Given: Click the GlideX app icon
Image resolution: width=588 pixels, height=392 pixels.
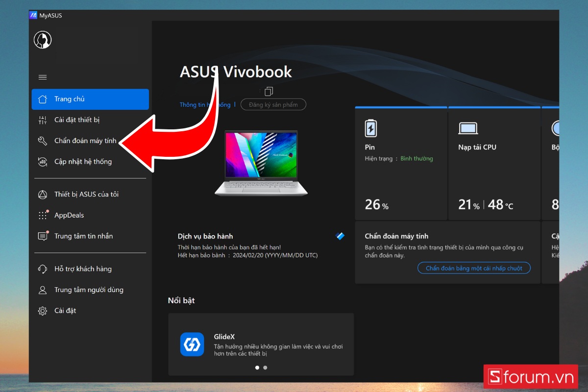Looking at the screenshot, I should (192, 344).
